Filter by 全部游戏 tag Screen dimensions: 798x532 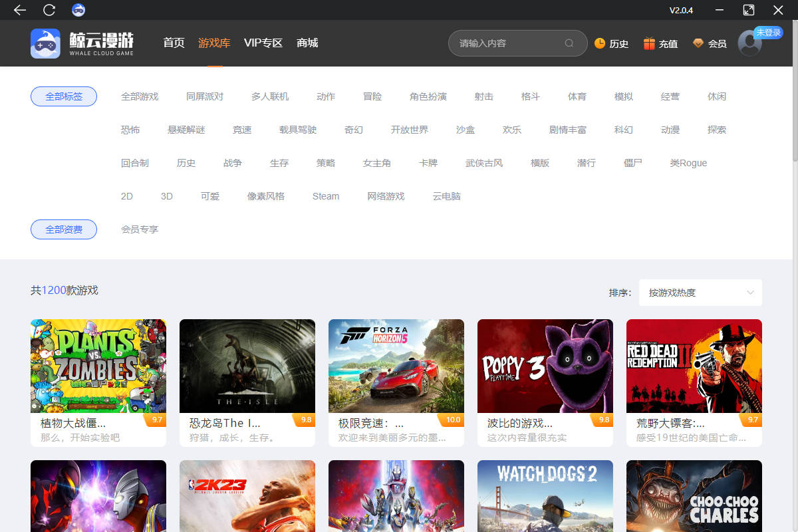(x=140, y=96)
